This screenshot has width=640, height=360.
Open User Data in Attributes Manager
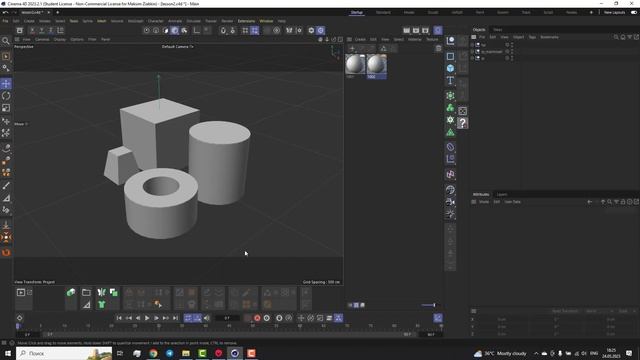513,202
